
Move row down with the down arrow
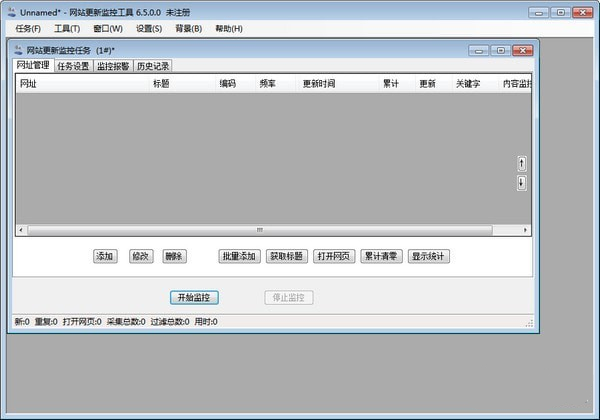point(522,183)
